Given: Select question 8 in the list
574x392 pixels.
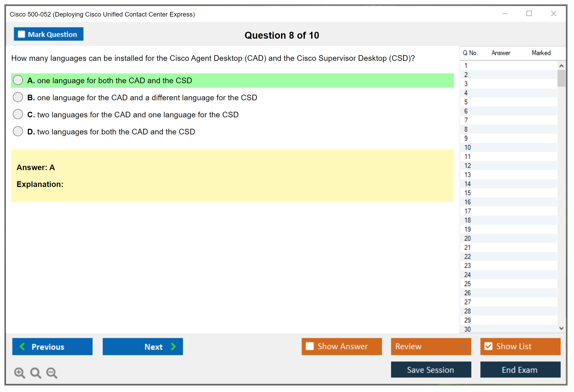Looking at the screenshot, I should 466,129.
